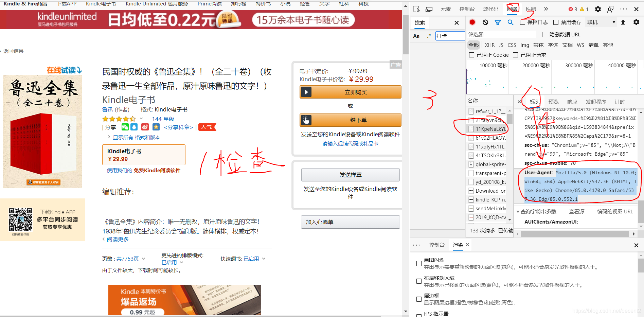Viewport: 644px width, 317px height.
Task: Switch to the 性能 DevTools tab
Action: 531,9
